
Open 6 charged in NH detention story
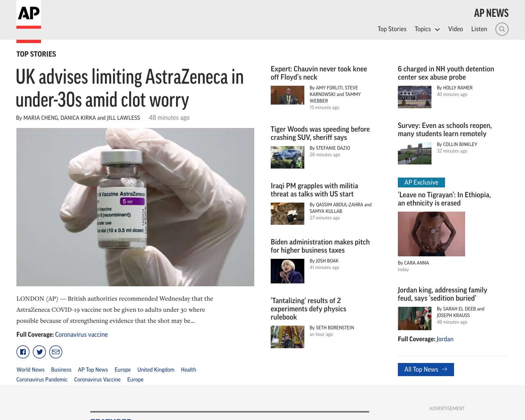(446, 73)
